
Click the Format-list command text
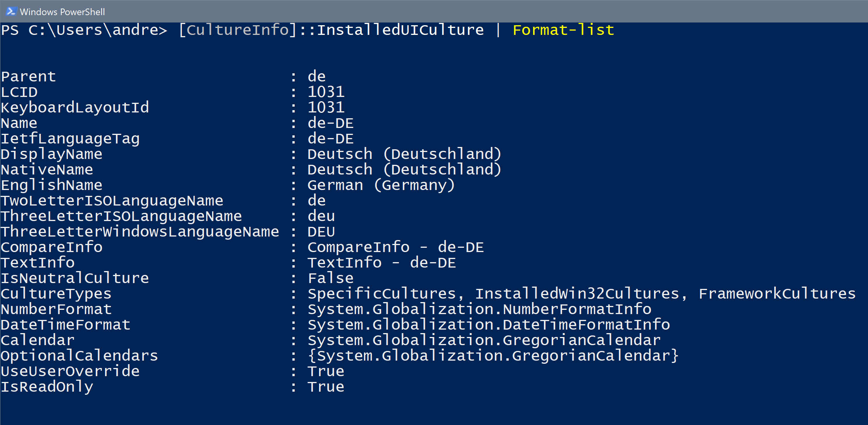click(563, 30)
